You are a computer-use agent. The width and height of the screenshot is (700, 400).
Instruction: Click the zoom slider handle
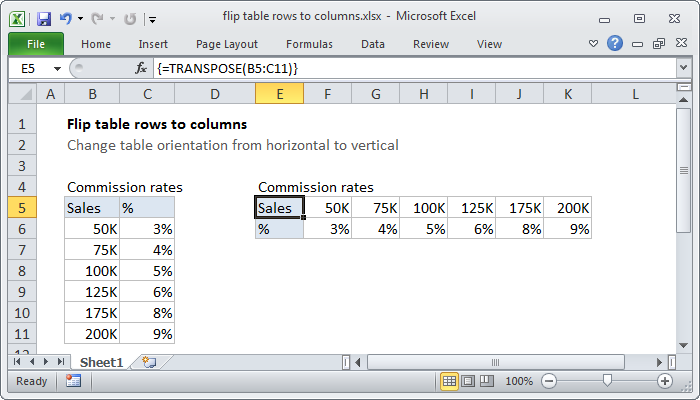pyautogui.click(x=607, y=381)
